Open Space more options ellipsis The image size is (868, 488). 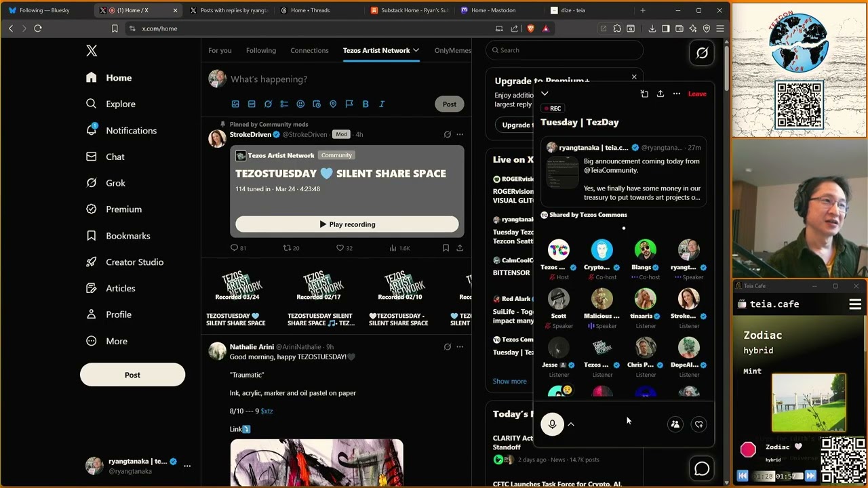pos(676,94)
